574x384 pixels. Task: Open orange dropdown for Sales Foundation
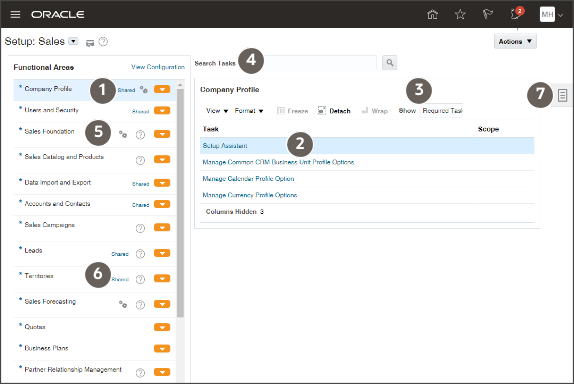[x=162, y=134]
